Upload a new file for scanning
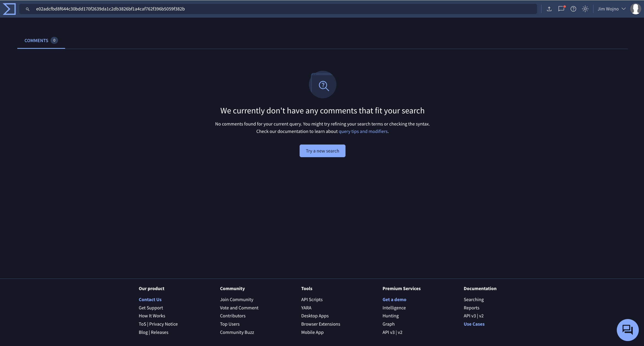Viewport: 644px width, 346px height. coord(549,9)
